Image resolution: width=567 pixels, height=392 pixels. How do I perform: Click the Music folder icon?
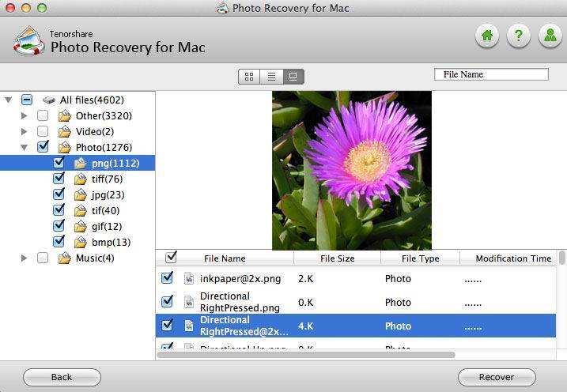(x=65, y=258)
